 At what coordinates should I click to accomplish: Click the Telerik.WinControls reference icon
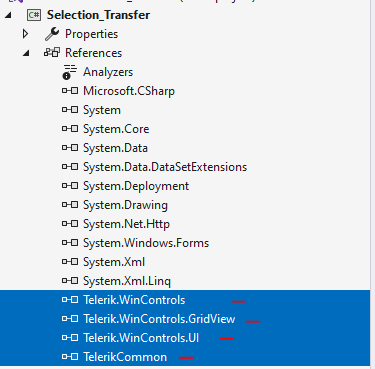(70, 300)
